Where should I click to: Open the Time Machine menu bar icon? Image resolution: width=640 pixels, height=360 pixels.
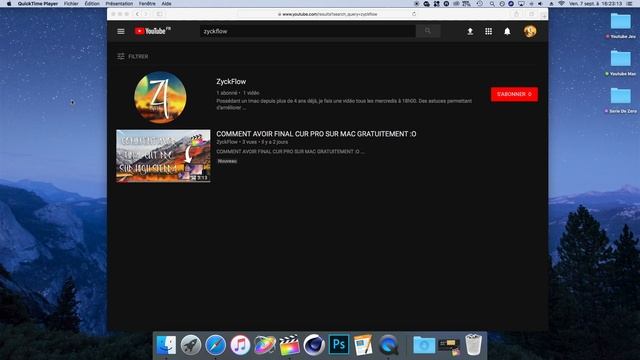click(480, 4)
